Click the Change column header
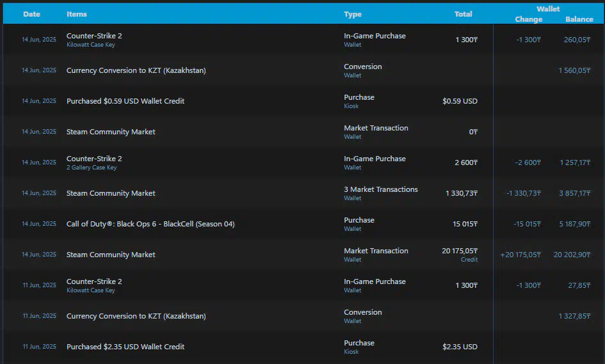605x364 pixels. [x=529, y=19]
